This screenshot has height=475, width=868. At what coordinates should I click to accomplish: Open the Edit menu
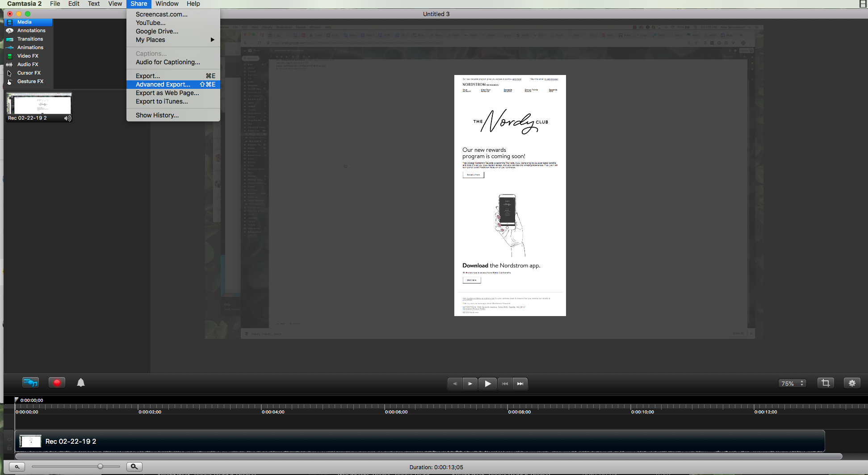(x=74, y=4)
